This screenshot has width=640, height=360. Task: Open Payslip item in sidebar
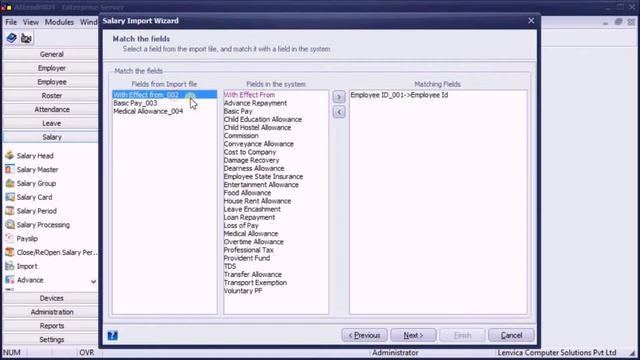(x=27, y=239)
